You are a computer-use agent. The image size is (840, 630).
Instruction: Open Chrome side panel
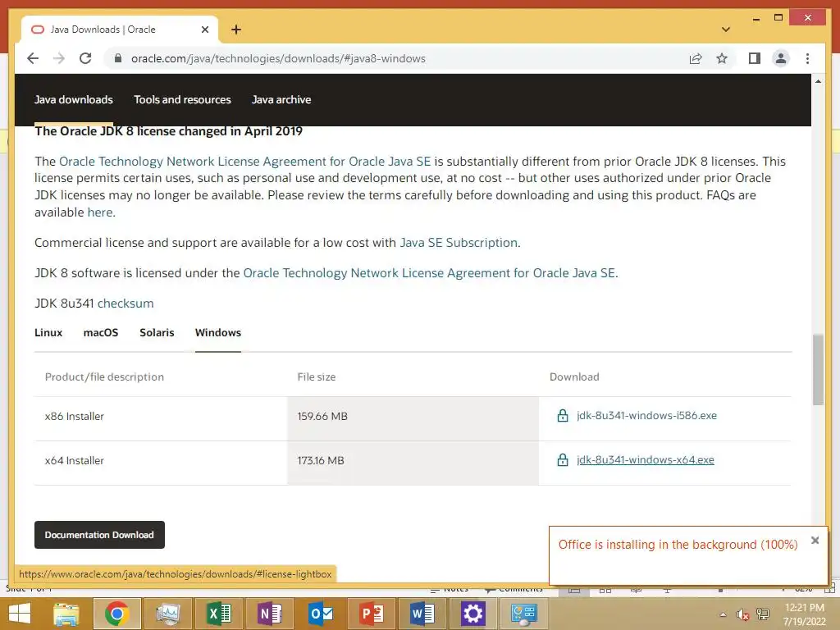755,58
